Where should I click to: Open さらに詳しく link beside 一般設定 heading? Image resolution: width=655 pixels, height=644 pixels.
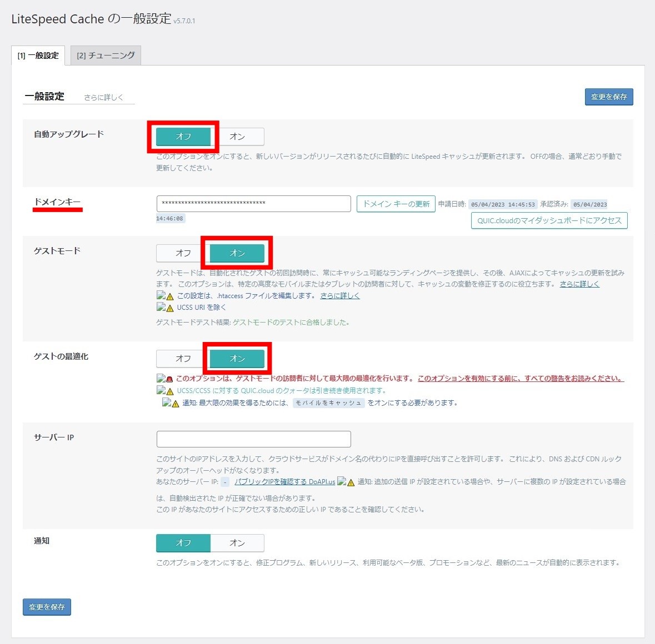pos(103,97)
